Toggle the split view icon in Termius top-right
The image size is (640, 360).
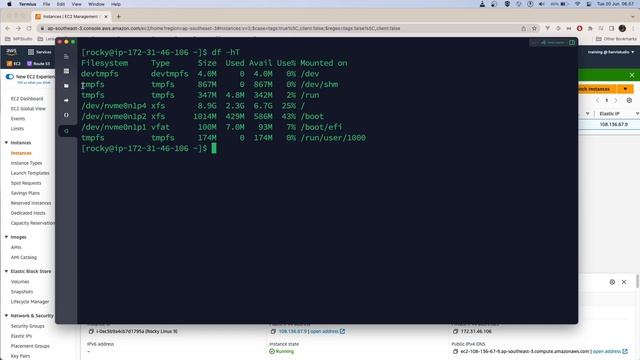pyautogui.click(x=572, y=42)
